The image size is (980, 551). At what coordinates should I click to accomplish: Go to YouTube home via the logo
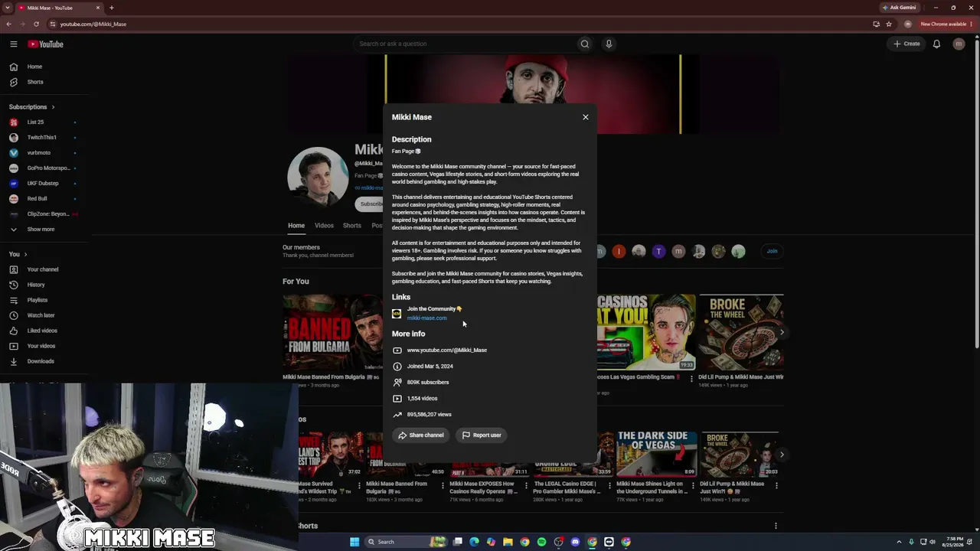click(46, 44)
